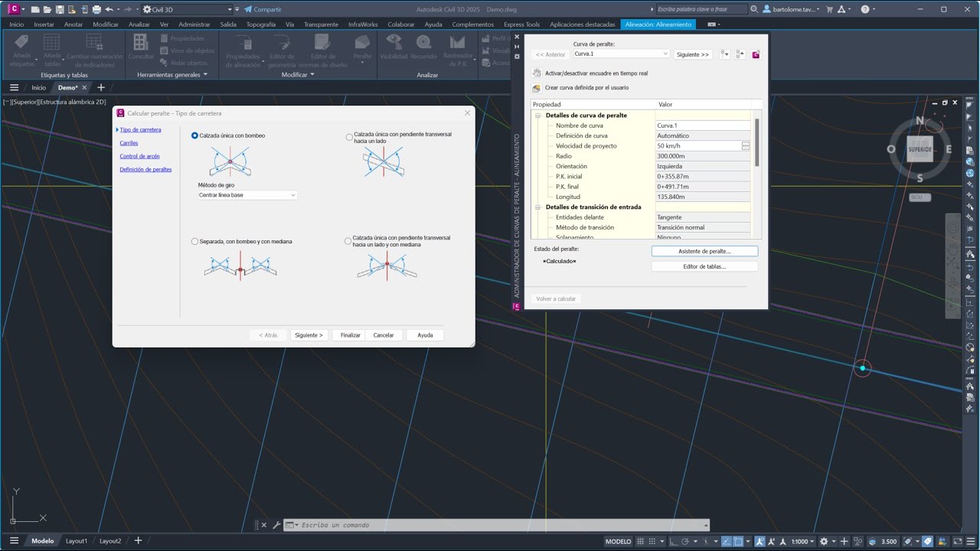
Task: Open the Alineación: Alineamiento contextual tab
Action: pos(658,24)
